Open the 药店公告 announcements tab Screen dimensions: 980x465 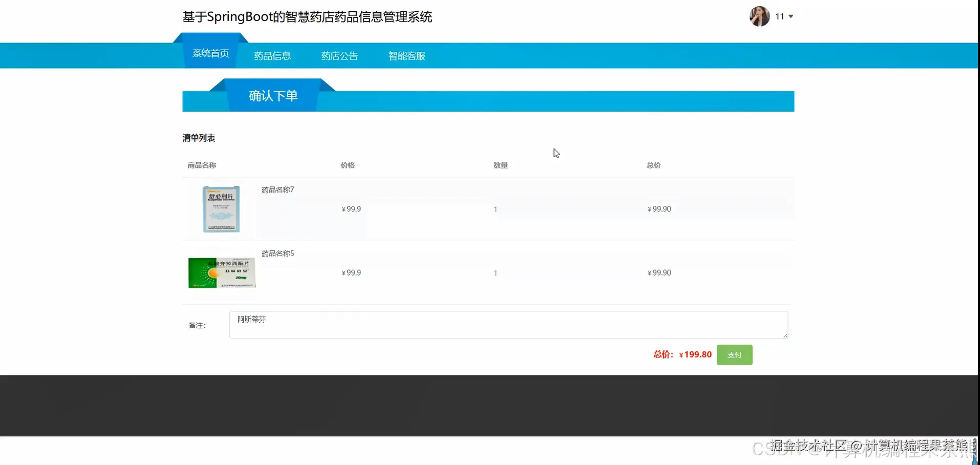pos(339,55)
